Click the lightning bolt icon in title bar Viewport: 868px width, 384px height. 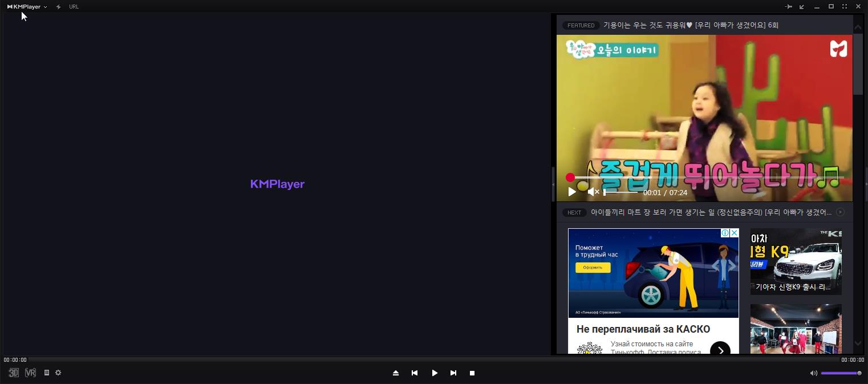point(58,7)
